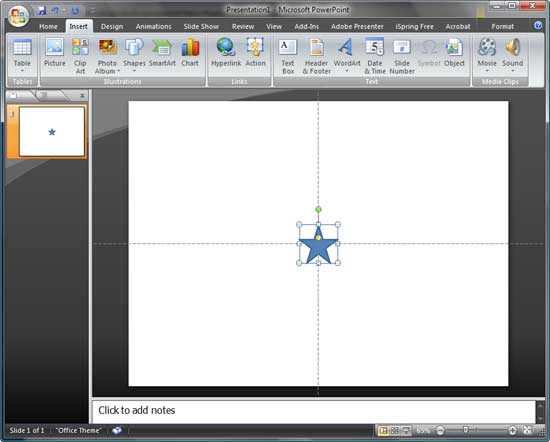
Task: Open the Format contextual tab
Action: pyautogui.click(x=502, y=27)
